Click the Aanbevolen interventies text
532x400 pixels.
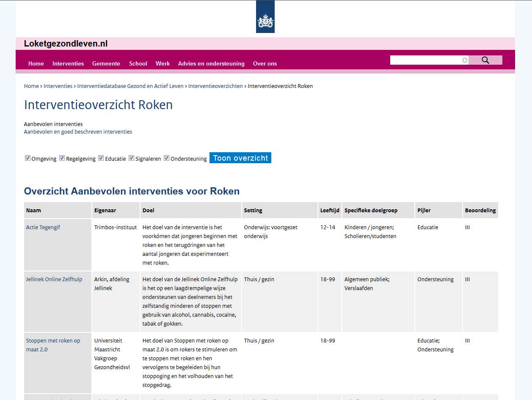click(53, 124)
